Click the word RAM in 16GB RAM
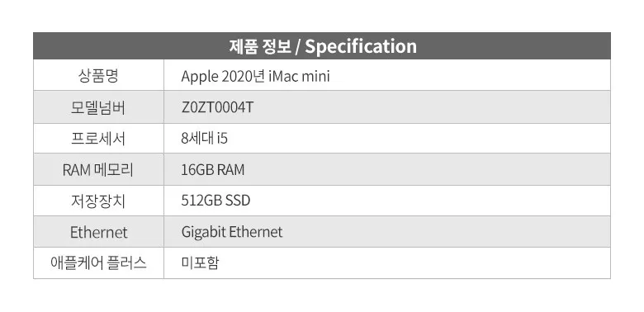 (x=230, y=169)
